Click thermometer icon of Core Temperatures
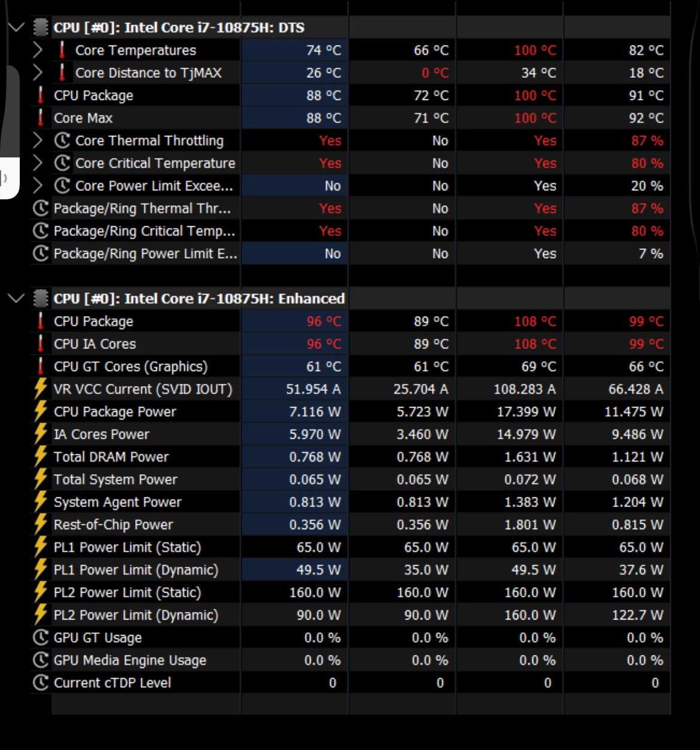700x750 pixels. pyautogui.click(x=62, y=50)
